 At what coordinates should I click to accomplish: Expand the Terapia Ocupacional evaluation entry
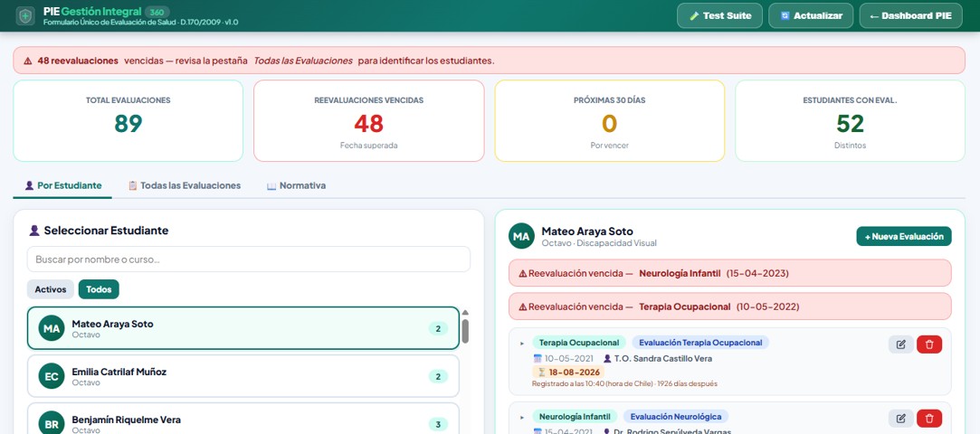pos(522,343)
